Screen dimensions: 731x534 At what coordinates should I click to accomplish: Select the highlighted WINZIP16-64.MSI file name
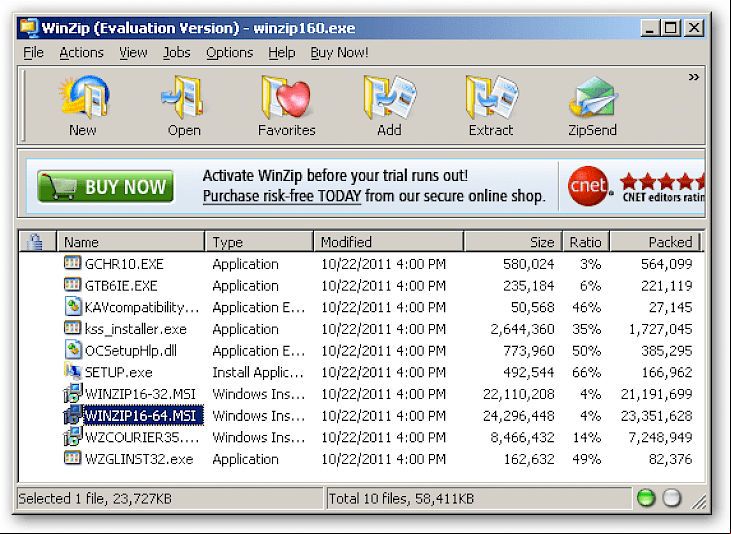coord(143,416)
